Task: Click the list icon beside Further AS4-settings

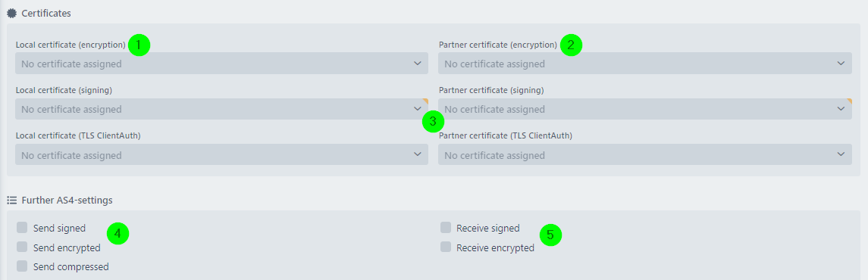Action: click(11, 200)
